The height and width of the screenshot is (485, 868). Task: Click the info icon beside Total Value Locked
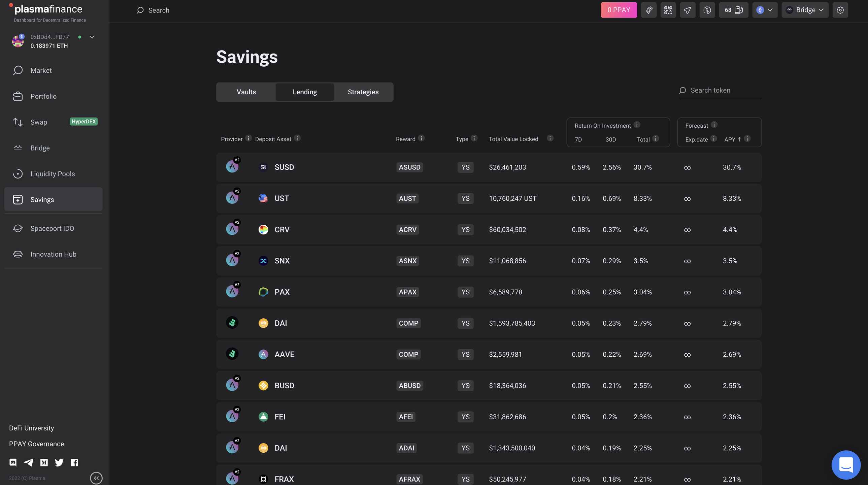point(550,138)
